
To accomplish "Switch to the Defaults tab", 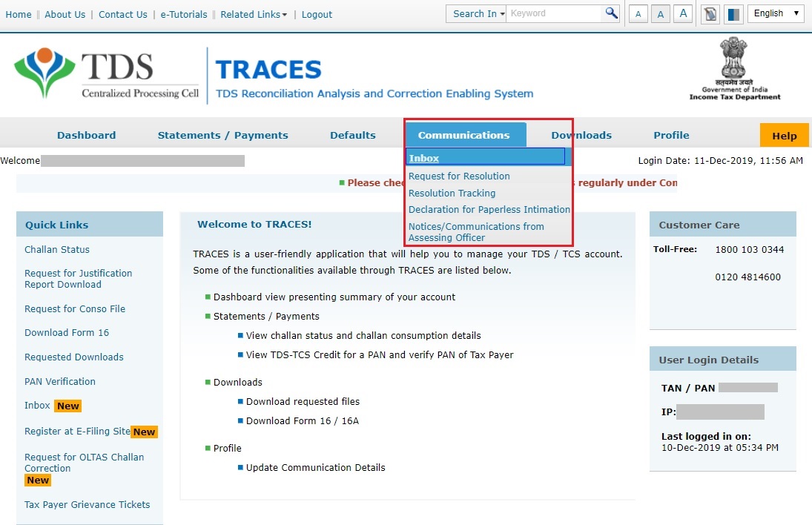I will tap(352, 135).
